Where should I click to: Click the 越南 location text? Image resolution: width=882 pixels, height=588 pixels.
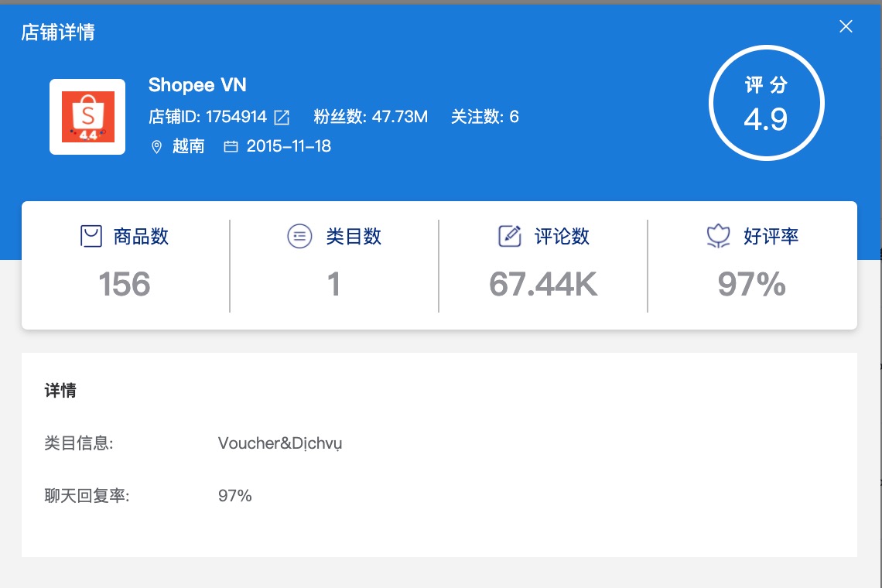(x=189, y=146)
